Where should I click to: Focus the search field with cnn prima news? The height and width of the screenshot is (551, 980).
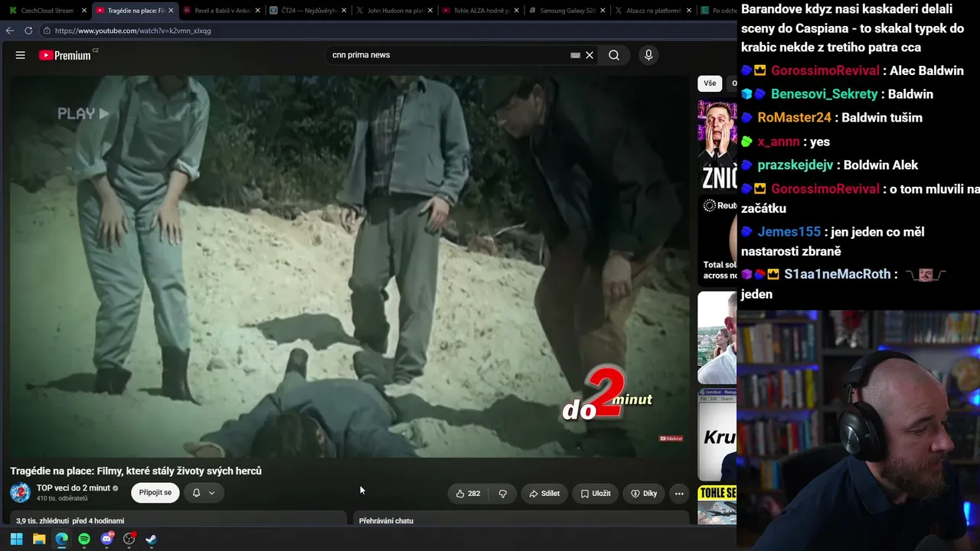click(x=448, y=55)
